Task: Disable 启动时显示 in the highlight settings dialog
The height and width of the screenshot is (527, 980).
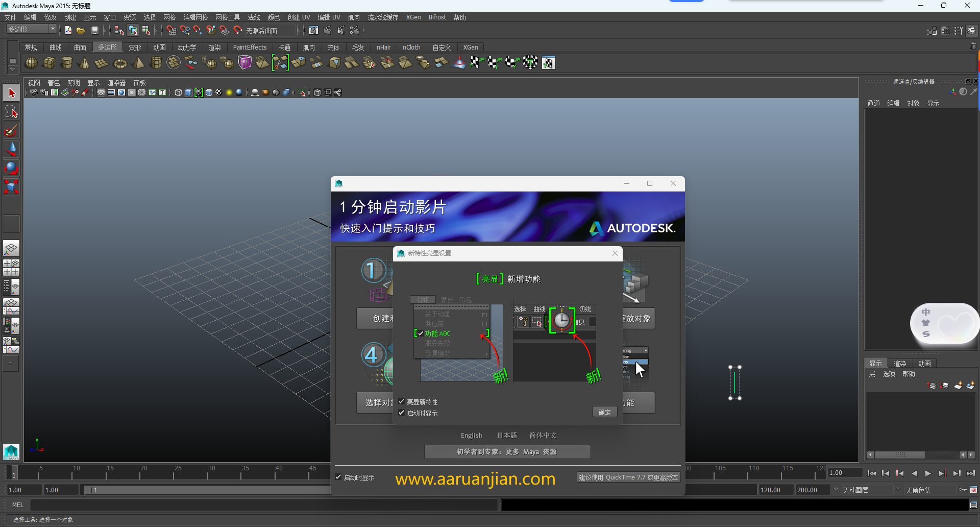Action: tap(402, 413)
